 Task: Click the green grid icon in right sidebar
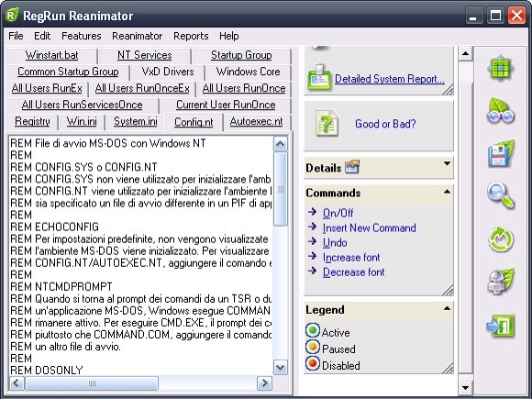[501, 68]
